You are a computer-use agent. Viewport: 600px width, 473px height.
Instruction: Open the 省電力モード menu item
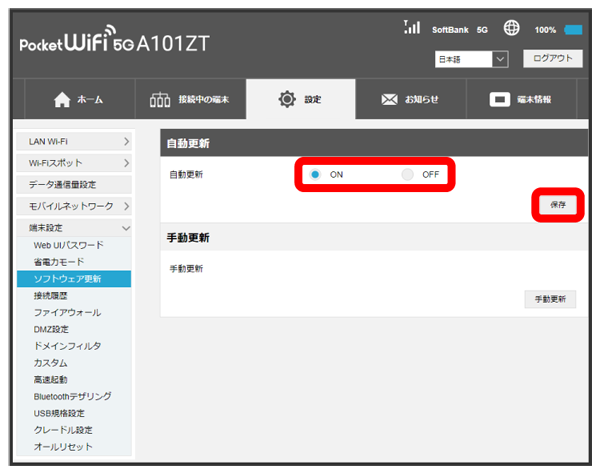(x=58, y=262)
